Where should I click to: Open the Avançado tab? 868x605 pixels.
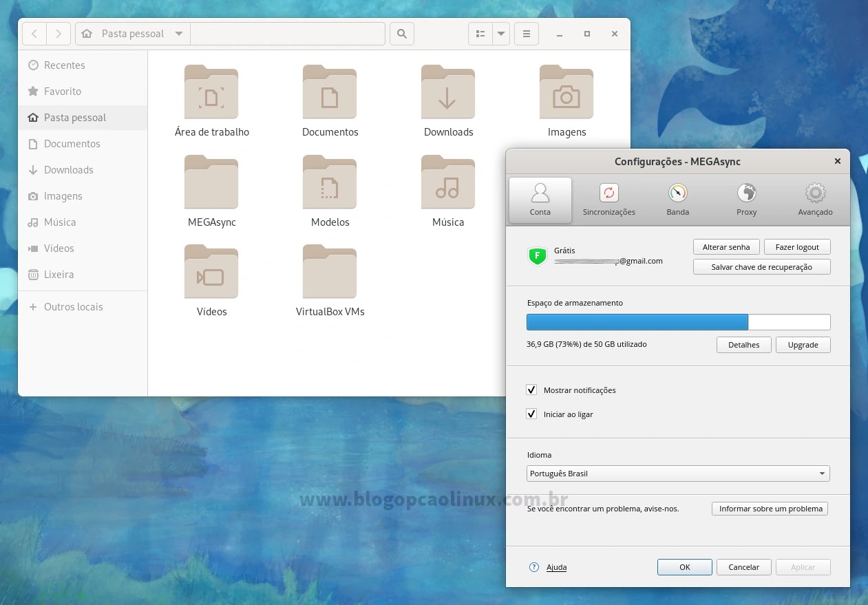(x=816, y=200)
